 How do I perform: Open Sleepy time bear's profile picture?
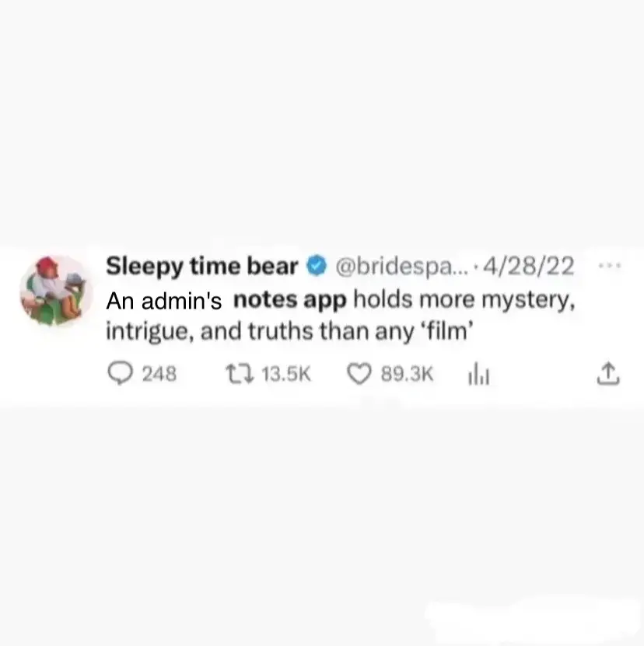point(56,291)
